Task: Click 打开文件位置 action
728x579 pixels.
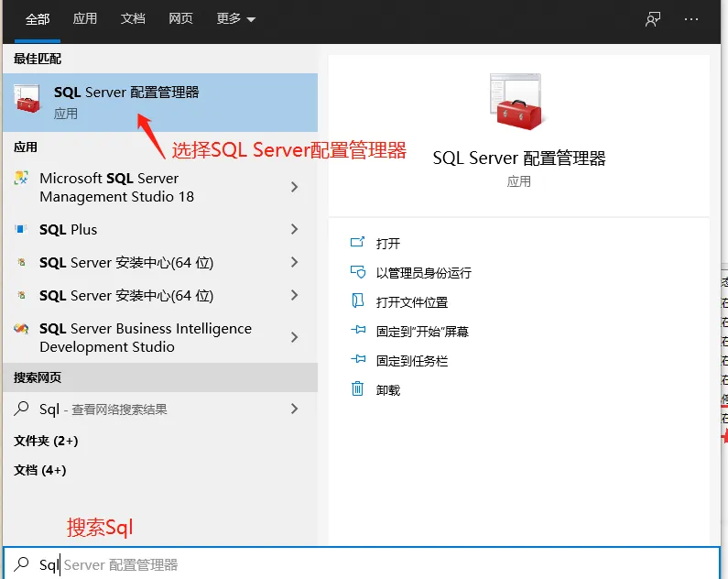Action: click(x=411, y=302)
